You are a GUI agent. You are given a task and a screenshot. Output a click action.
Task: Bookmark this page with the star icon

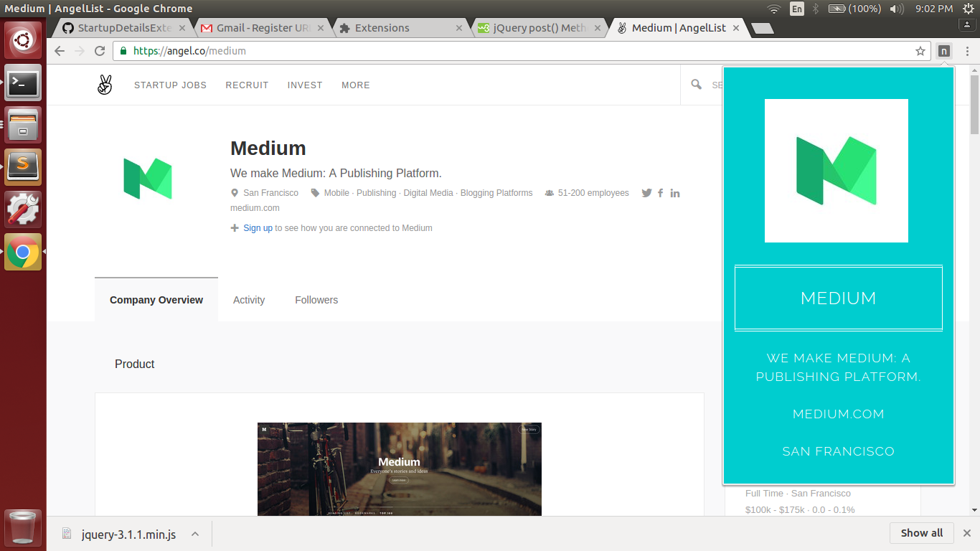(920, 51)
